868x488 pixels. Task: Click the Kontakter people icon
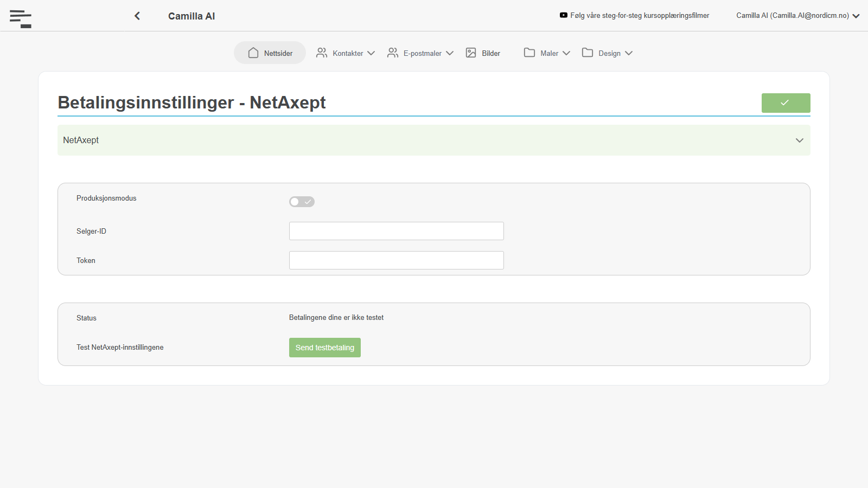coord(322,53)
